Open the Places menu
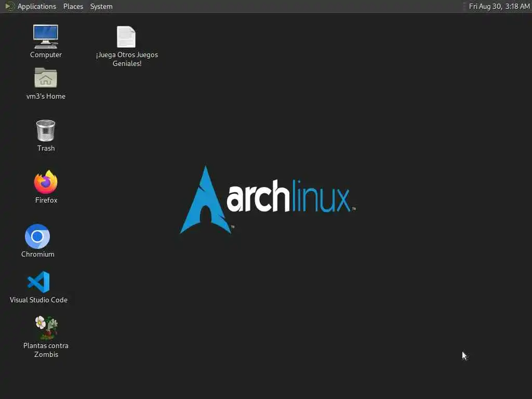532x399 pixels. tap(73, 6)
